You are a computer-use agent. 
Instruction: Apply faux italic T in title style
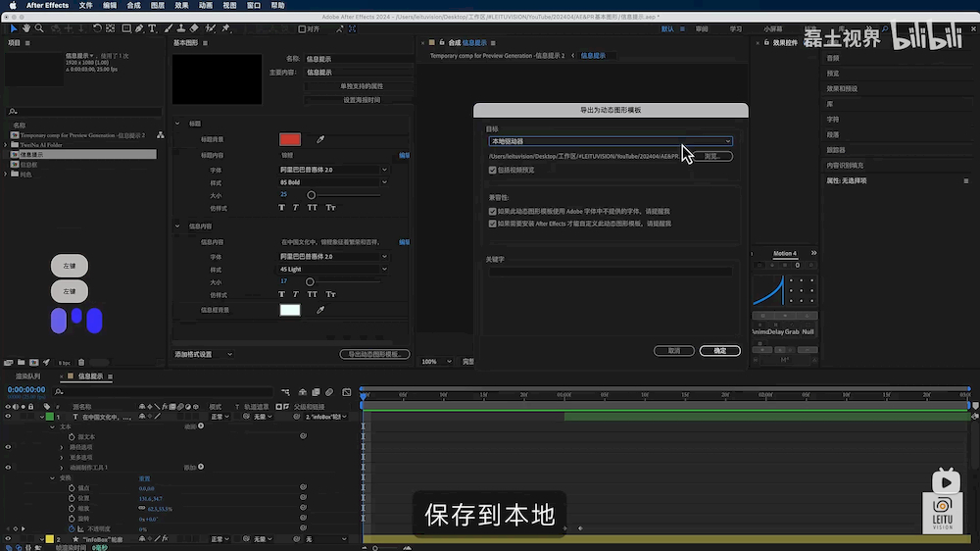click(x=296, y=208)
